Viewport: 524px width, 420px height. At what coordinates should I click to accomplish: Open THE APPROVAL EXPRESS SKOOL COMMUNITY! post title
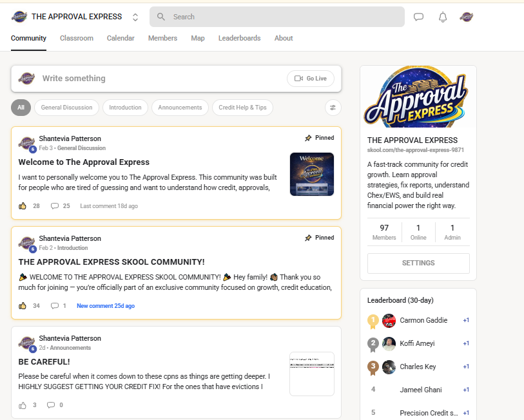click(112, 262)
